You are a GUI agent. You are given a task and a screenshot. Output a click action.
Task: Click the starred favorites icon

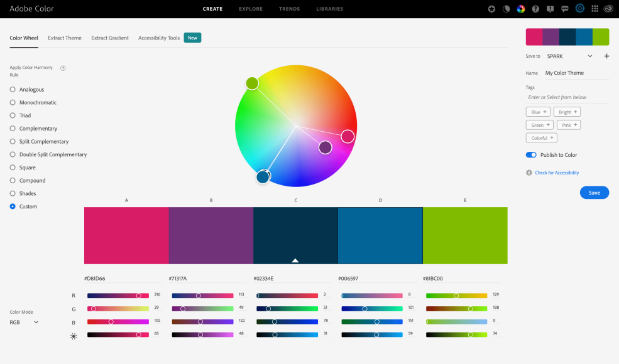[492, 9]
